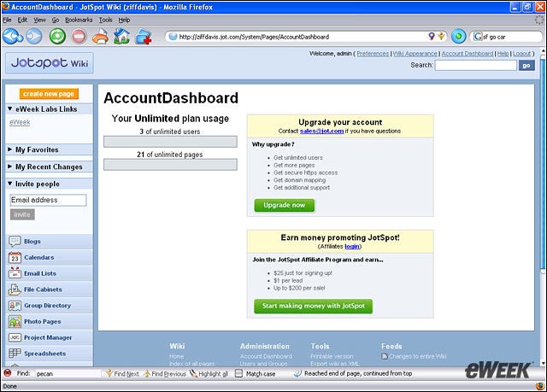
Task: Open the Project Manager icon in sidebar
Action: pyautogui.click(x=15, y=337)
